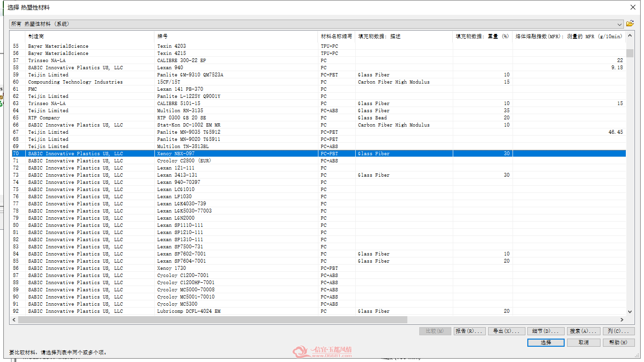The image size is (644, 362).
Task: Open the 列(C)... columns settings
Action: [619, 331]
